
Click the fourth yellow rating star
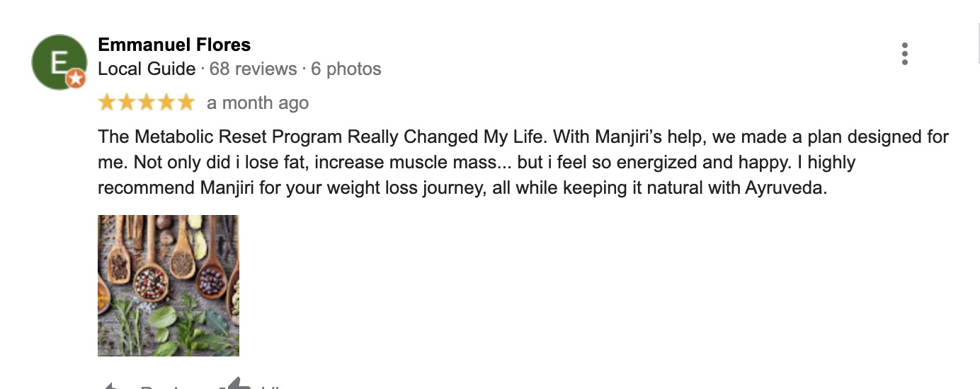point(166,103)
